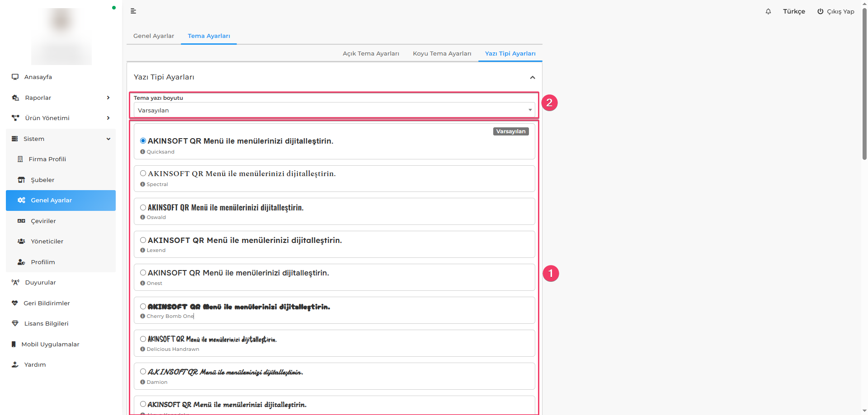The width and height of the screenshot is (868, 415).
Task: Click the Yöneticiler users icon
Action: (21, 241)
